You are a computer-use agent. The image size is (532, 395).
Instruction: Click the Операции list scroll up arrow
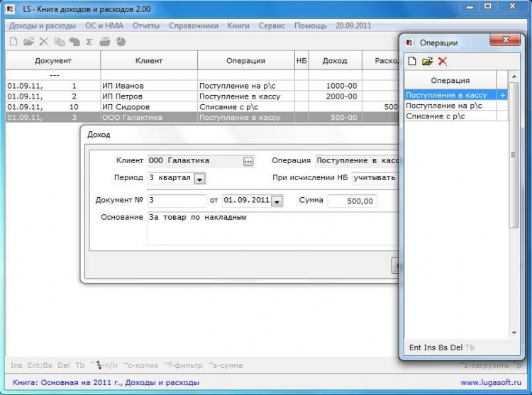click(x=514, y=77)
